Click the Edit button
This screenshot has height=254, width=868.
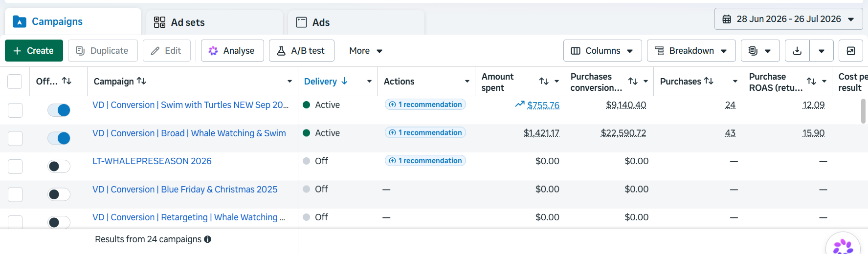(x=166, y=51)
